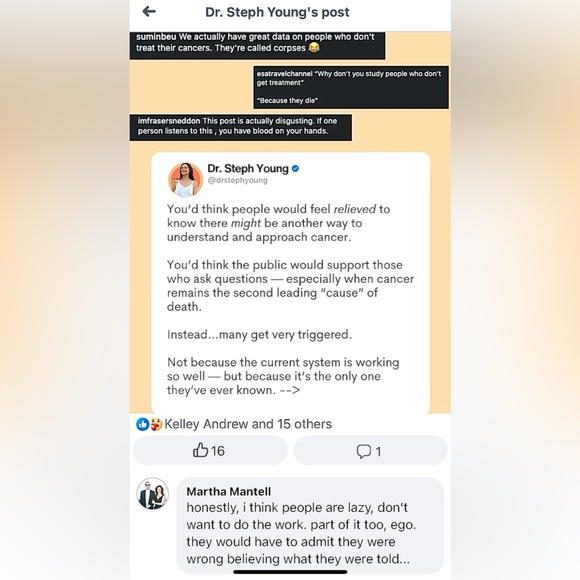Viewport: 580px width, 580px height.
Task: Tap the home indicator bar at the bottom of the screen
Action: click(x=290, y=572)
